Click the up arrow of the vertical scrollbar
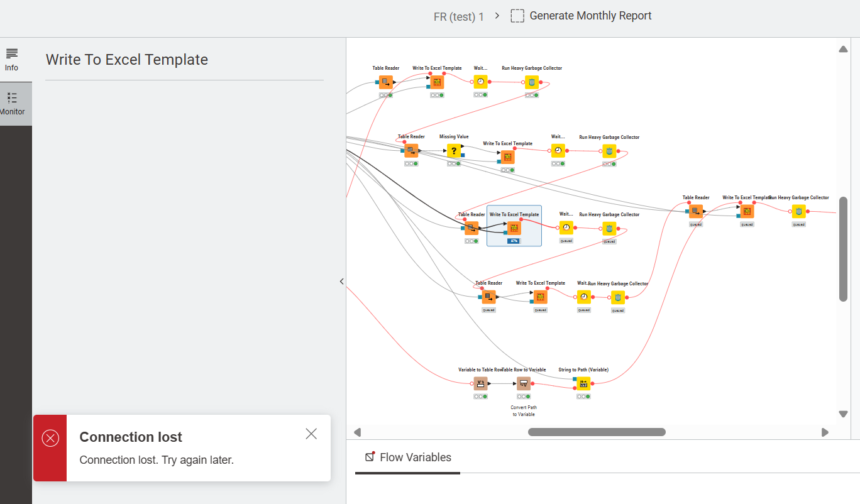 [844, 49]
